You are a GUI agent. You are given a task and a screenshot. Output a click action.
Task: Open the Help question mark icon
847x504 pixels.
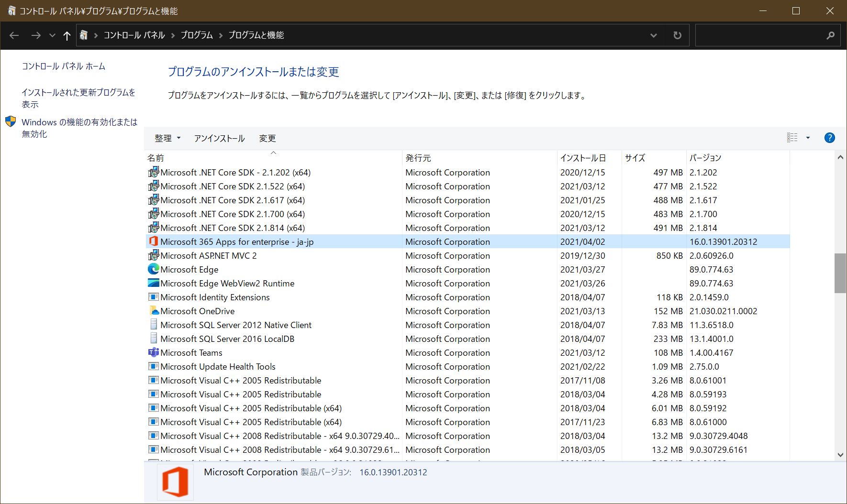[x=829, y=138]
